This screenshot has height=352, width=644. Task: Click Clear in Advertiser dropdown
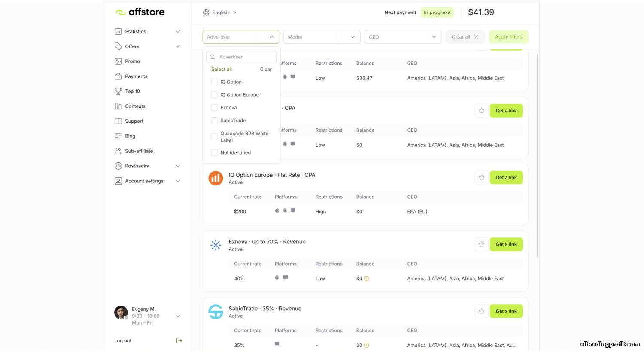point(266,69)
